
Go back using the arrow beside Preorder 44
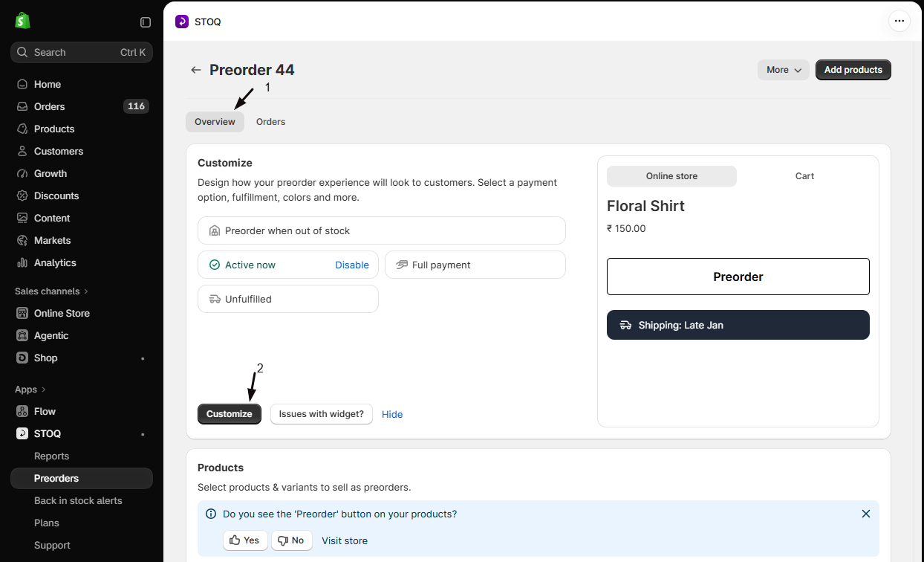(x=196, y=70)
